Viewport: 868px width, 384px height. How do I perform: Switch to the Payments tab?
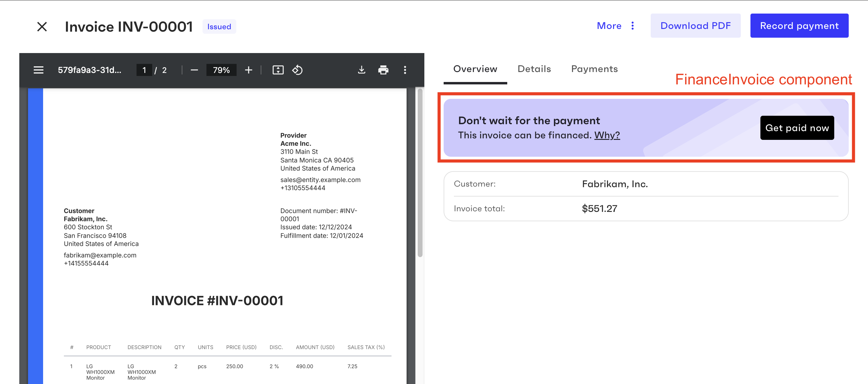coord(594,69)
